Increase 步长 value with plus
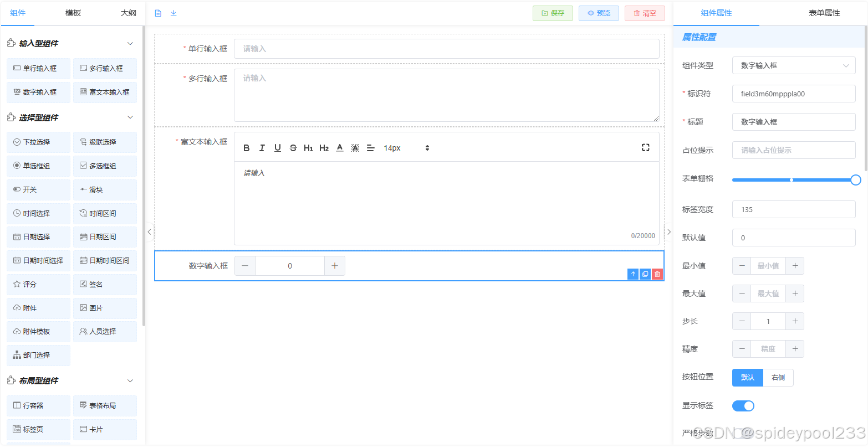Image resolution: width=868 pixels, height=448 pixels. click(795, 321)
